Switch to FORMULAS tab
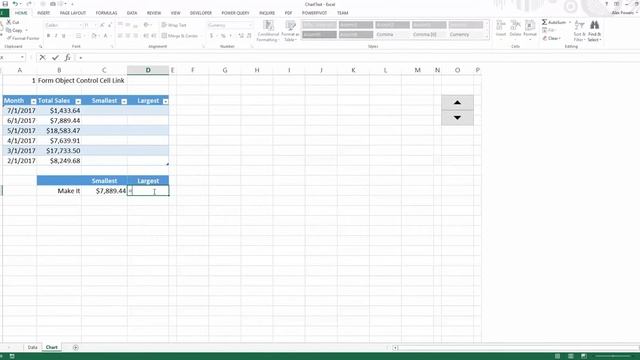The height and width of the screenshot is (360, 640). pyautogui.click(x=107, y=13)
